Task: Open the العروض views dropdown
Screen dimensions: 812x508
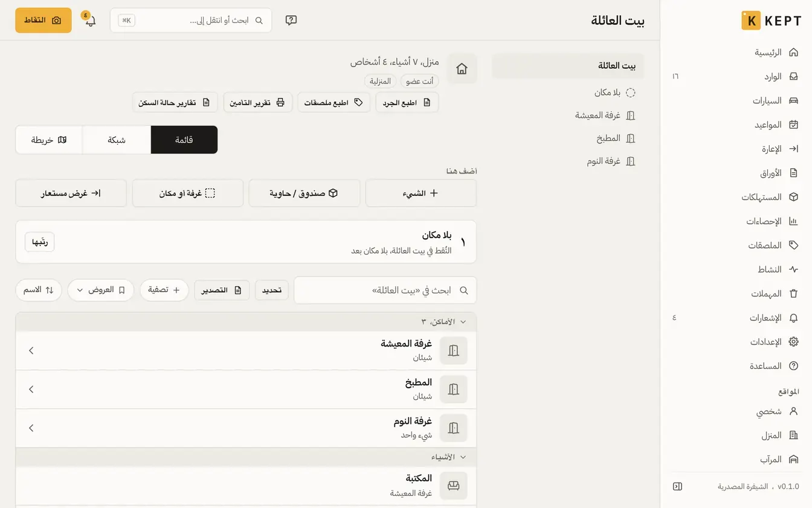Action: tap(101, 290)
